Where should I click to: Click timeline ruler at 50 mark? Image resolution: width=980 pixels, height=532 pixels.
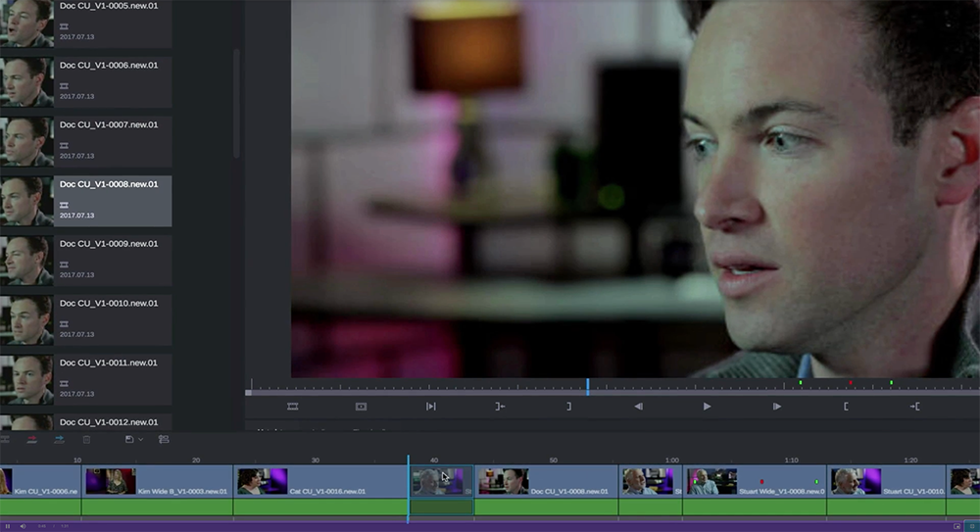553,460
